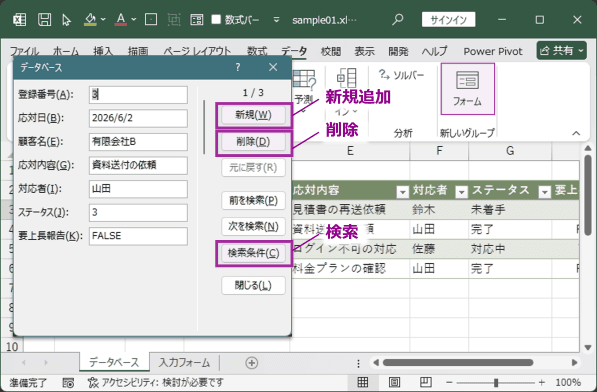Open accessibility checker from the status bar
This screenshot has height=392, width=597.
point(155,382)
